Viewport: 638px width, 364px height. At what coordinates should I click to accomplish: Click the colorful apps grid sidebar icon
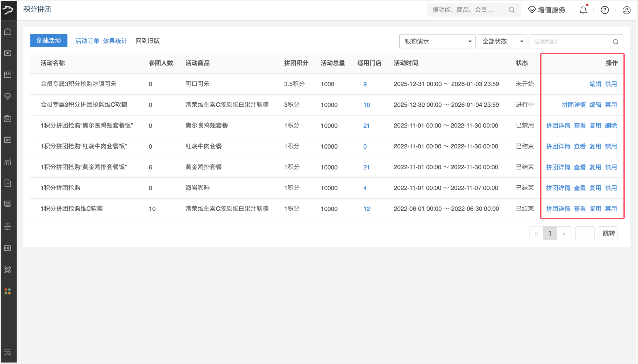point(8,291)
